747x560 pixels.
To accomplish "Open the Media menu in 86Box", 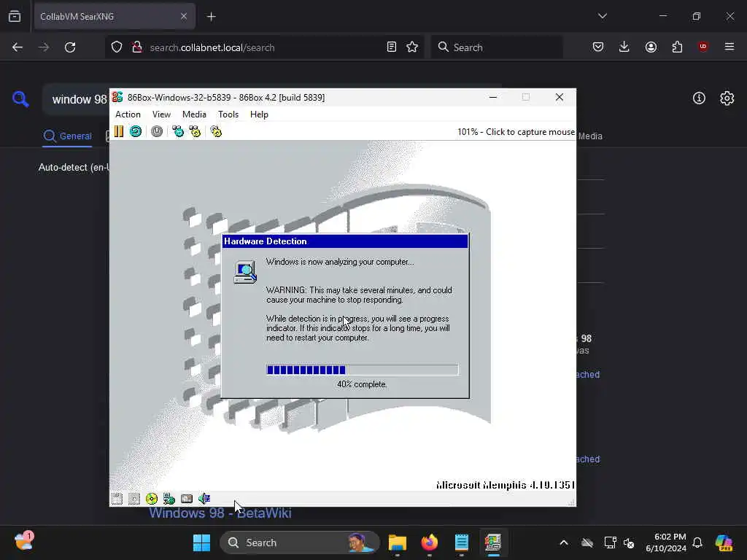I will pos(194,114).
